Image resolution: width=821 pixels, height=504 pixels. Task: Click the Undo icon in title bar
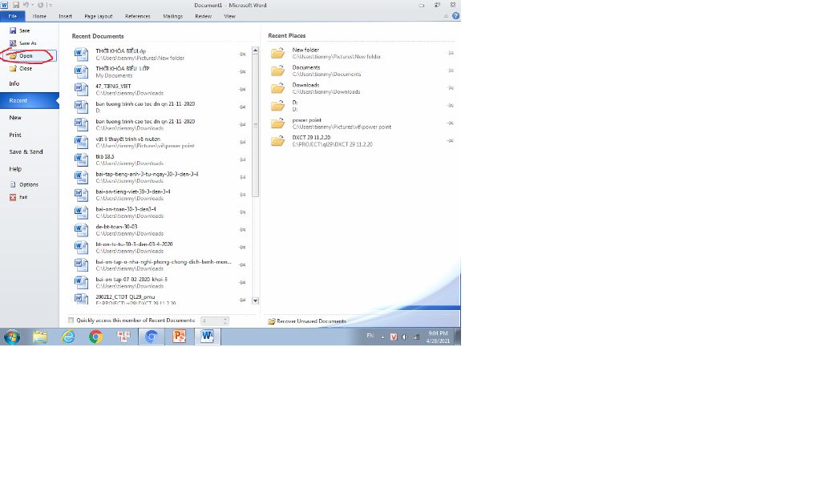(x=25, y=5)
